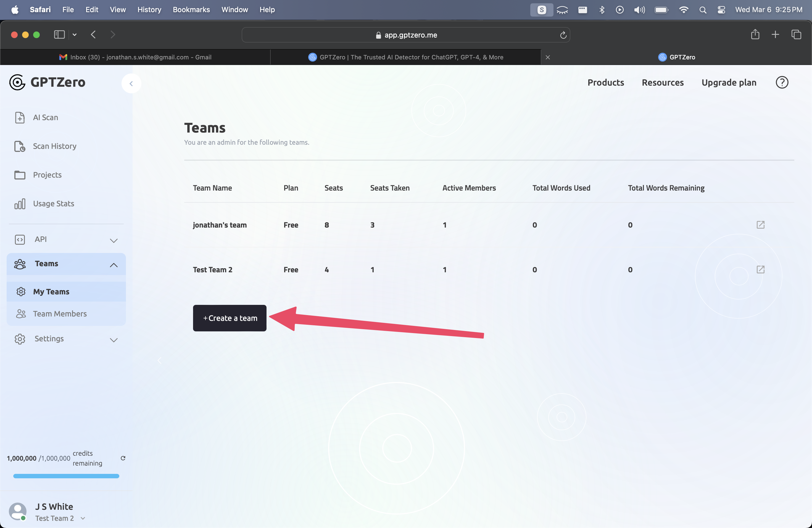Click the Bluetooth menu bar icon
Screen dimensions: 812x528
click(x=602, y=10)
